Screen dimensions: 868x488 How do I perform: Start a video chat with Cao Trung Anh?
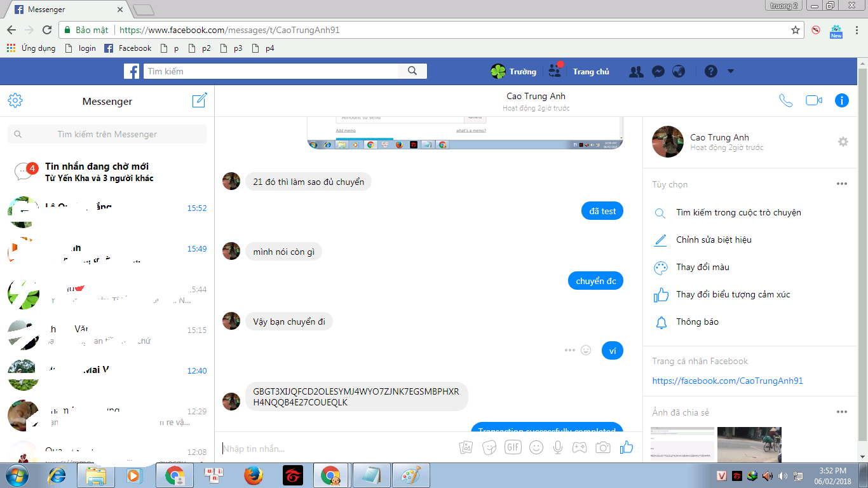(814, 100)
